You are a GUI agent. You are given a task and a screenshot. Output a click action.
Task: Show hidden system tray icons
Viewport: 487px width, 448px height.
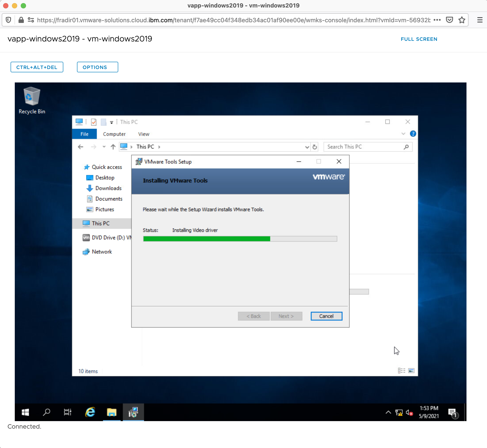click(x=388, y=412)
